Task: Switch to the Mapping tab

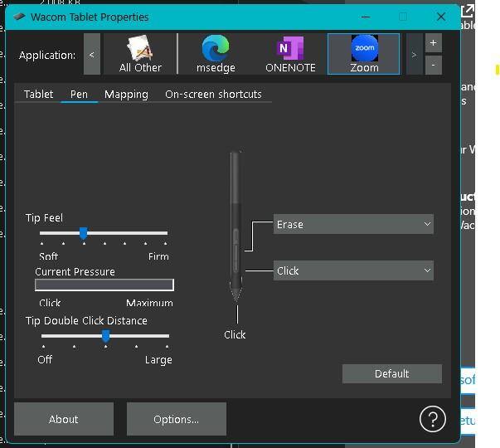Action: [x=126, y=95]
